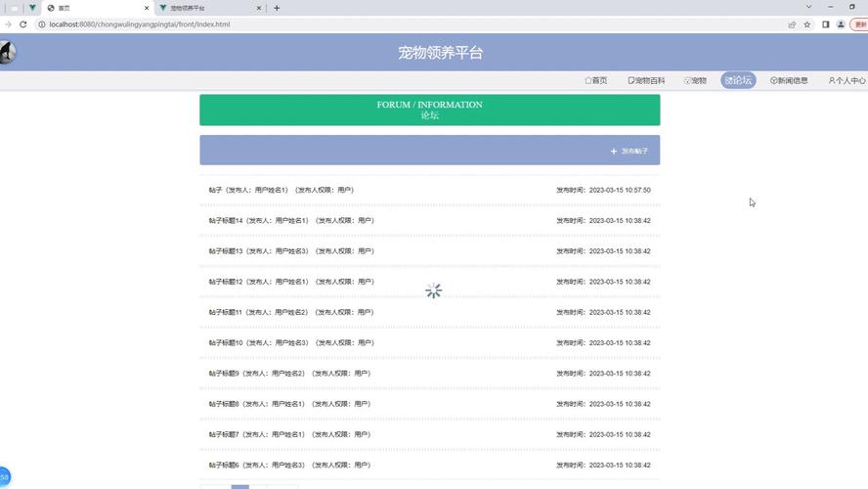Click the FORUM / INFORMATION green banner
This screenshot has width=868, height=489.
(429, 110)
